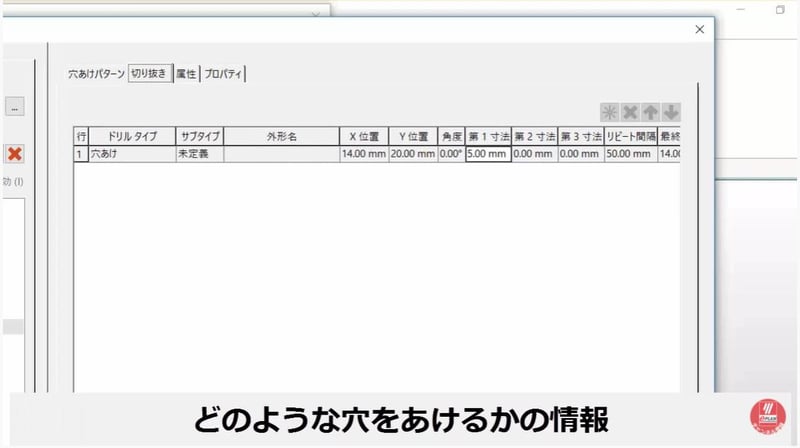This screenshot has width=800, height=448.
Task: Click the 角度 cell 0.00°
Action: tap(451, 154)
